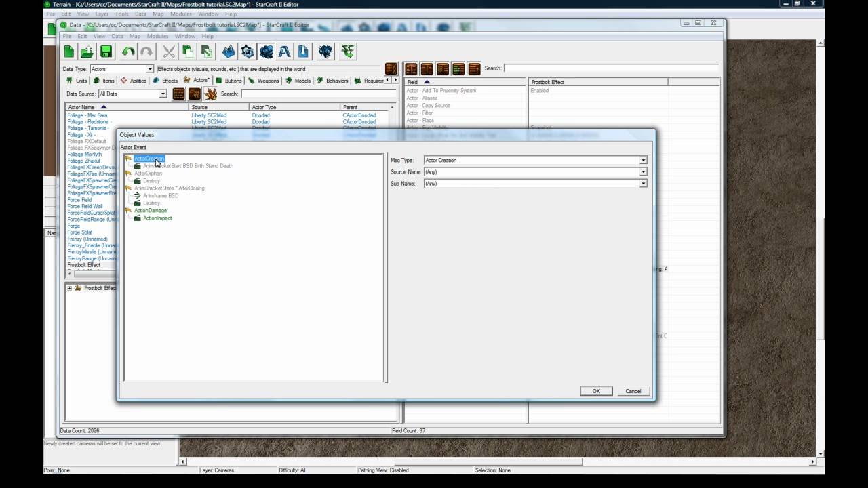This screenshot has height=488, width=868.
Task: Open the Modules menu in Data window
Action: tap(158, 36)
